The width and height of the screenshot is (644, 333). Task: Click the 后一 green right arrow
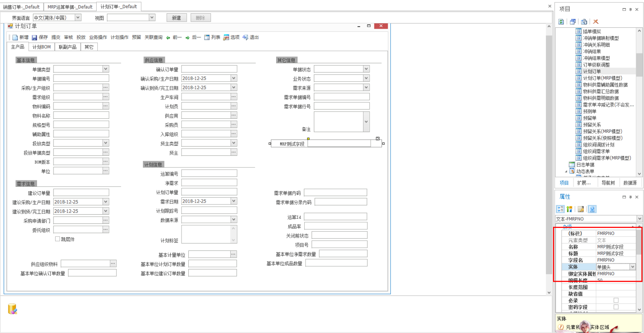(x=188, y=37)
